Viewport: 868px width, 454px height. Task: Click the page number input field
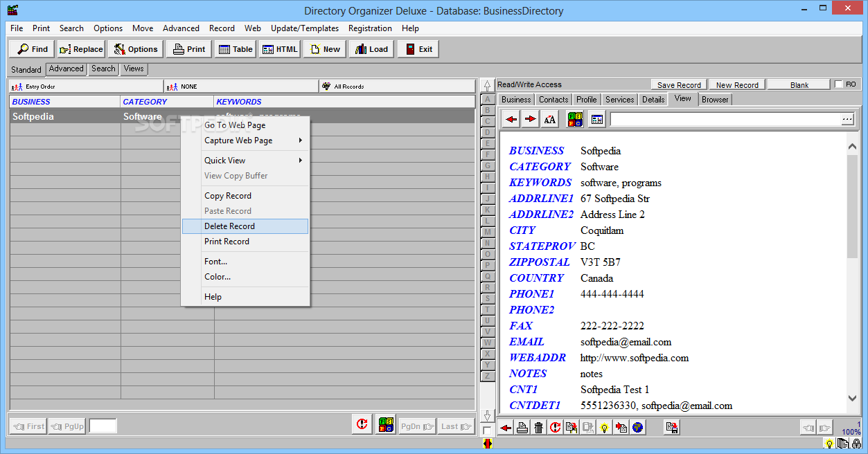click(103, 426)
